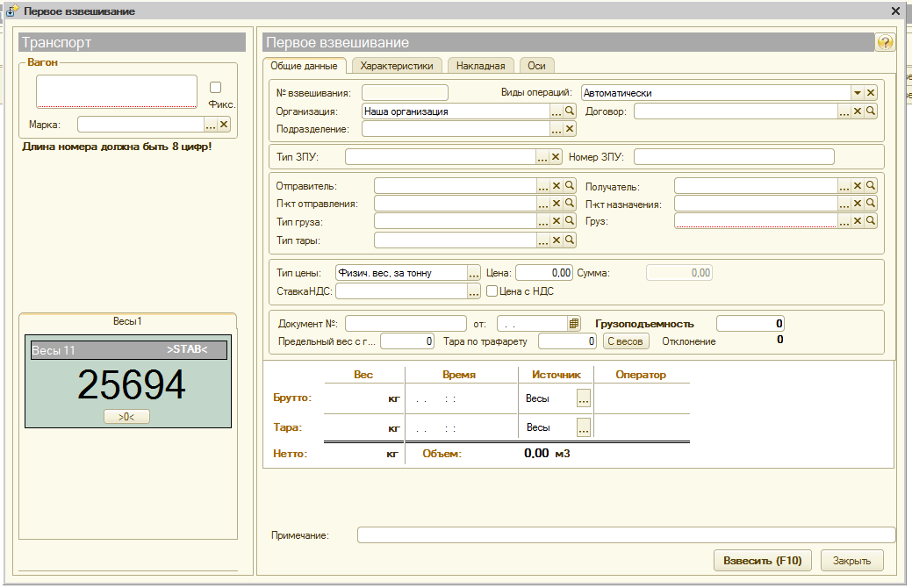The height and width of the screenshot is (588, 912).
Task: Open the Накладная tab
Action: [480, 66]
